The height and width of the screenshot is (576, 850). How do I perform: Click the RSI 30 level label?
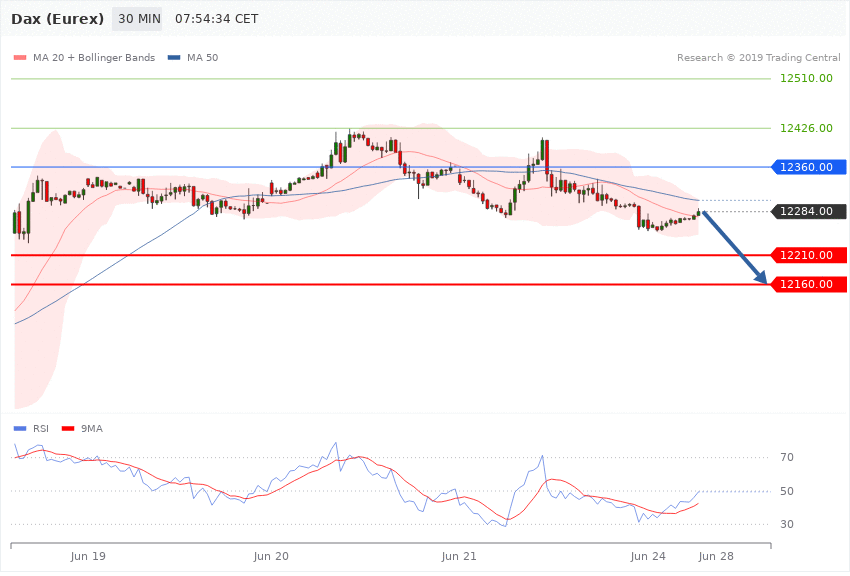coord(787,525)
